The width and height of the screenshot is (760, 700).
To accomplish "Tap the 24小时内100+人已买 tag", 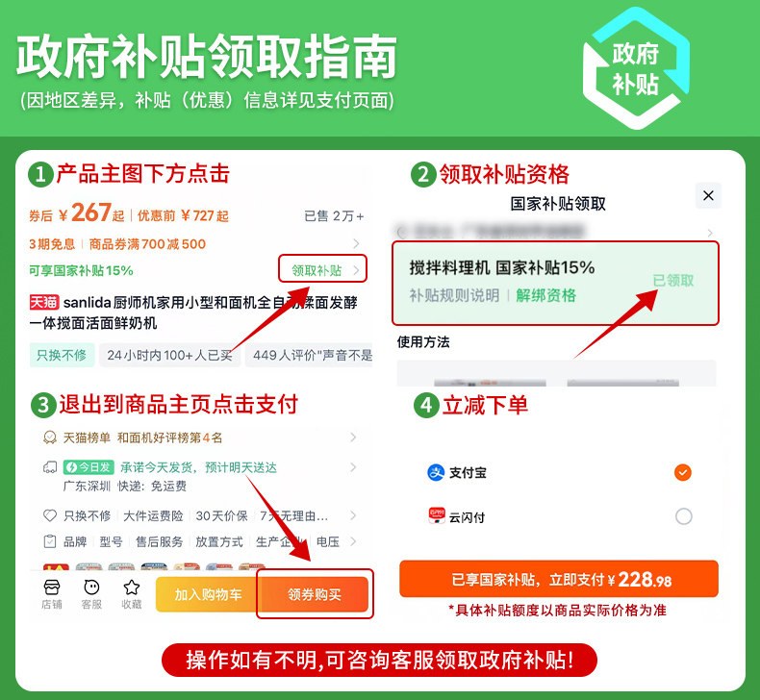I will 169,355.
